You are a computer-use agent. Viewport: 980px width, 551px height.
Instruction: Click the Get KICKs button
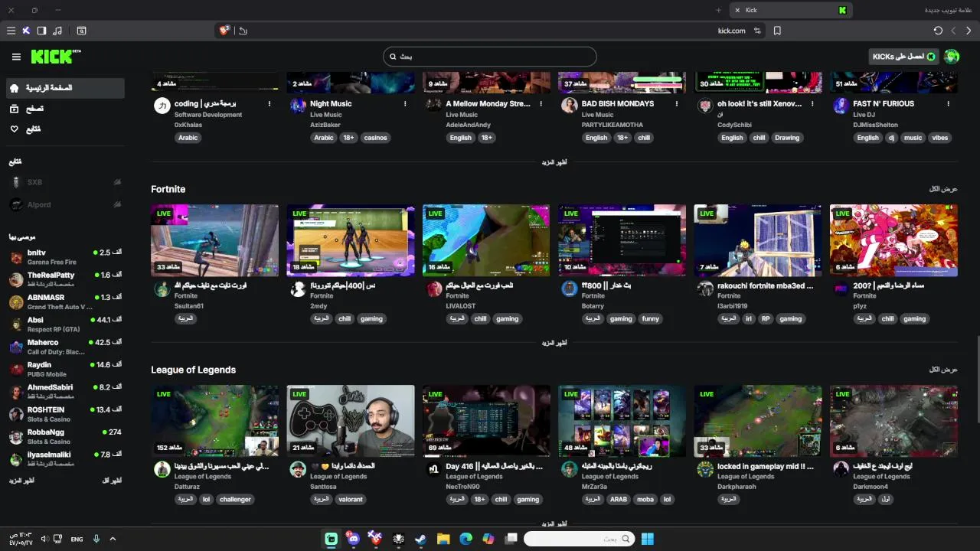(903, 57)
